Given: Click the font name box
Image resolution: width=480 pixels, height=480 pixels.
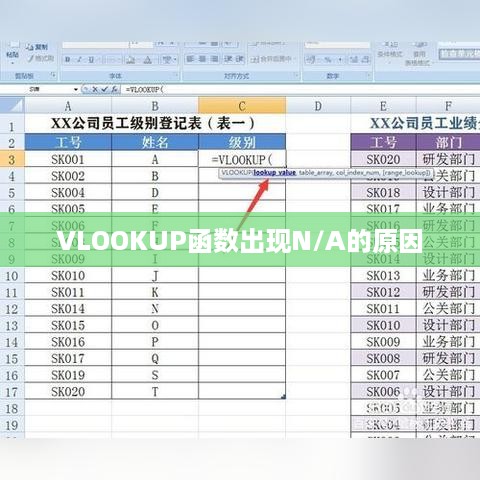Looking at the screenshot, I should [96, 44].
